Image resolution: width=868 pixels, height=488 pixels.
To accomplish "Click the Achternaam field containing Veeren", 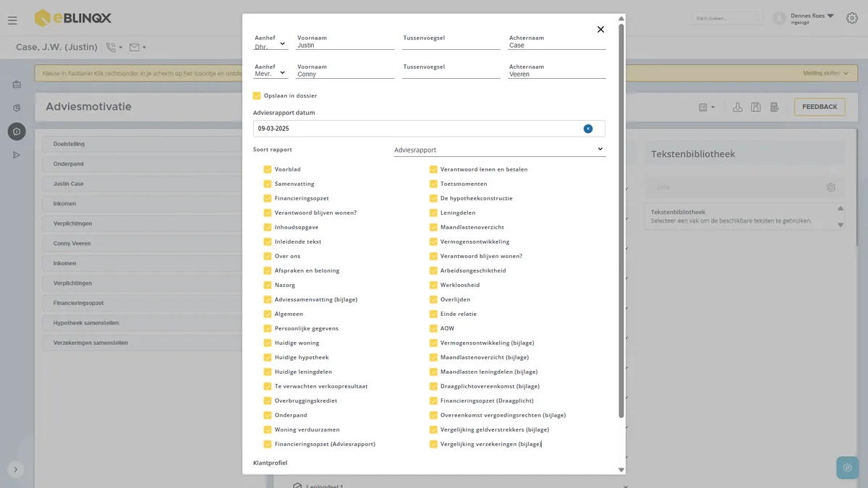I will (557, 74).
